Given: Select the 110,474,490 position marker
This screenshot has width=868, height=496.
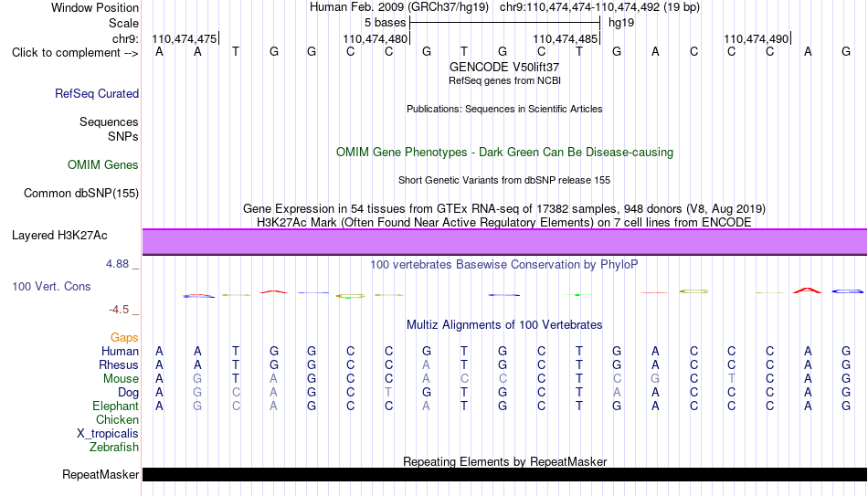Looking at the screenshot, I should click(x=757, y=38).
